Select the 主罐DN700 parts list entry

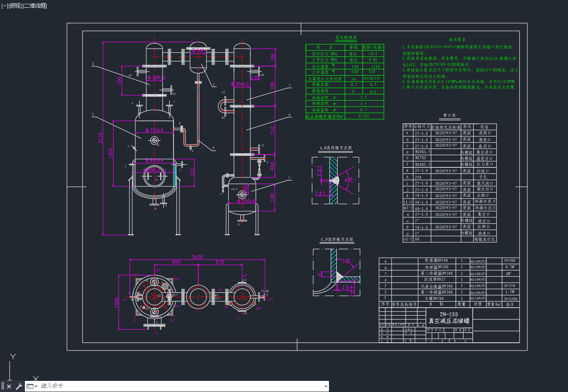434,298
